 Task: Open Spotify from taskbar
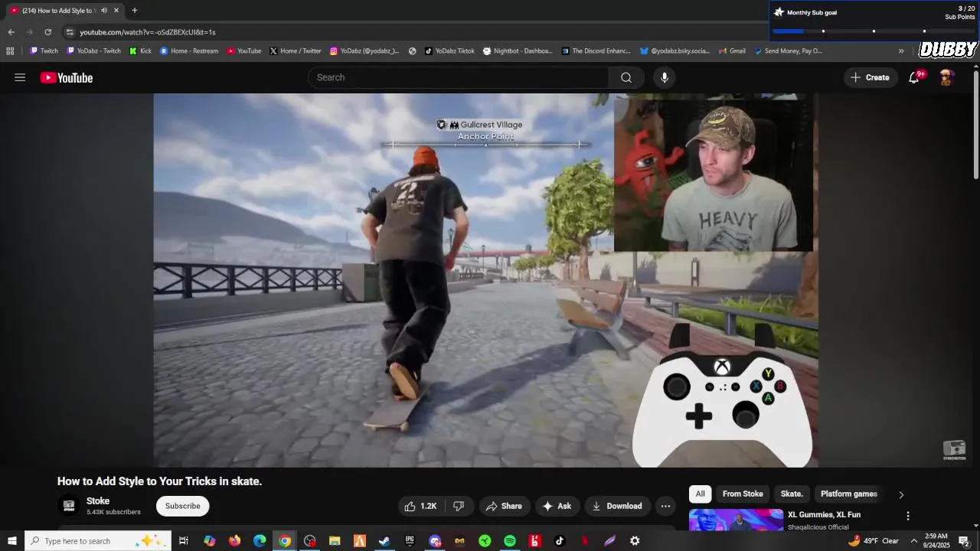(x=510, y=541)
